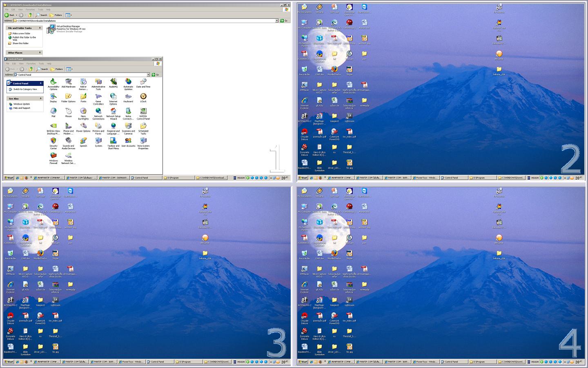Open Back history arrow in Downloaded Installations window

click(16, 15)
